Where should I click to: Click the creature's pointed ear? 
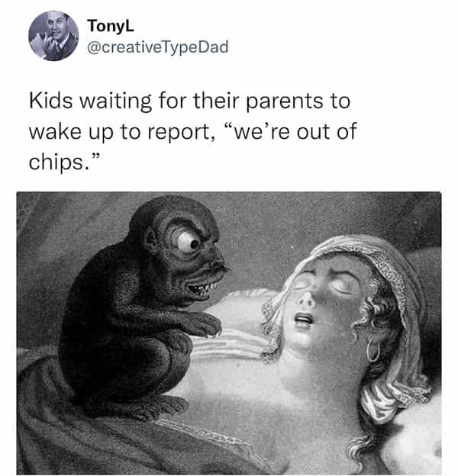click(x=151, y=240)
